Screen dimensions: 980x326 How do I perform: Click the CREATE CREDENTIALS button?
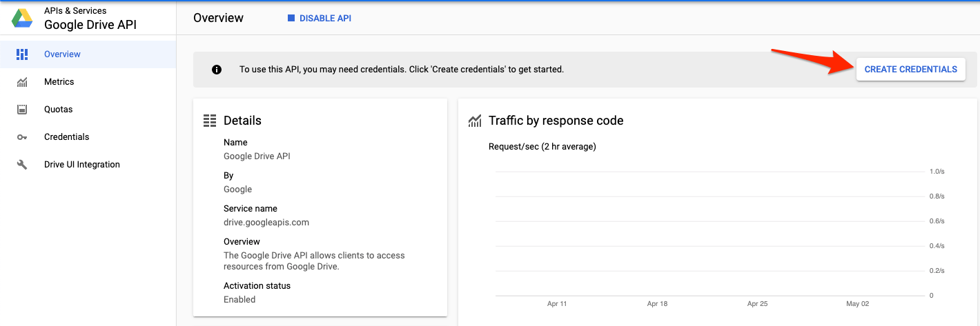point(910,70)
